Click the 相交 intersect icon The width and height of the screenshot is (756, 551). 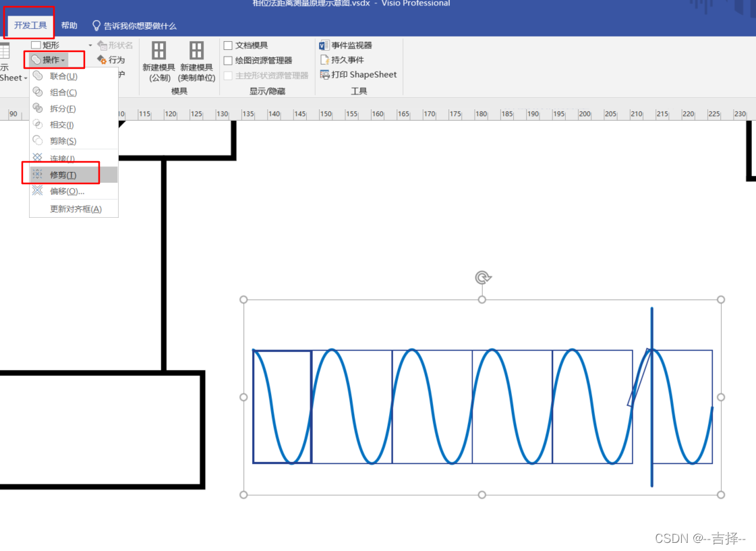point(38,124)
